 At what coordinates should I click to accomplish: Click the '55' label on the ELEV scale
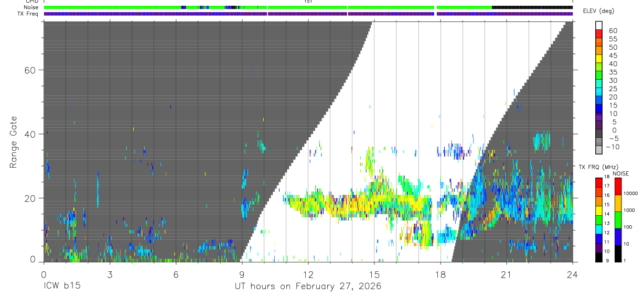613,39
